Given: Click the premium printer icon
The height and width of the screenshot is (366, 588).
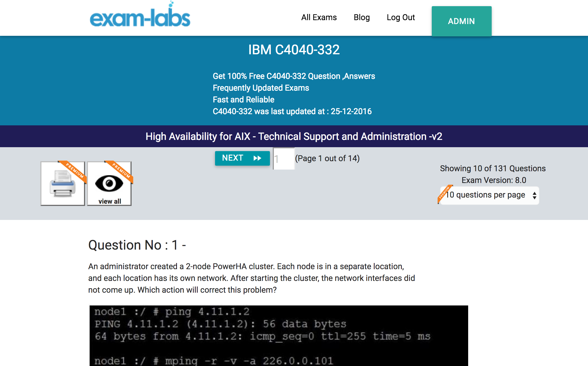Looking at the screenshot, I should (63, 184).
